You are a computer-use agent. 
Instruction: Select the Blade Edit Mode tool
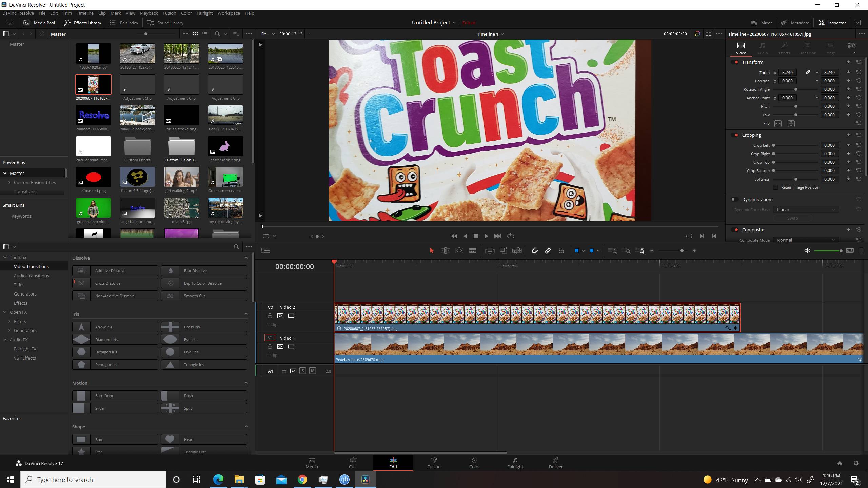tap(473, 251)
